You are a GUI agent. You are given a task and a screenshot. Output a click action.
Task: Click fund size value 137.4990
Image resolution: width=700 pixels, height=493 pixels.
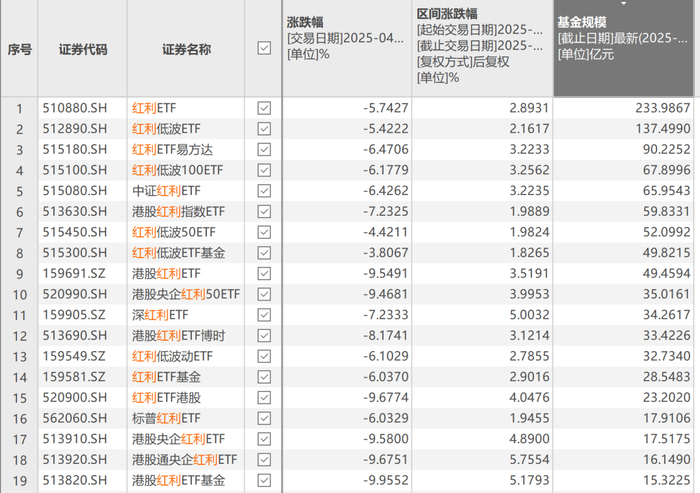(663, 129)
